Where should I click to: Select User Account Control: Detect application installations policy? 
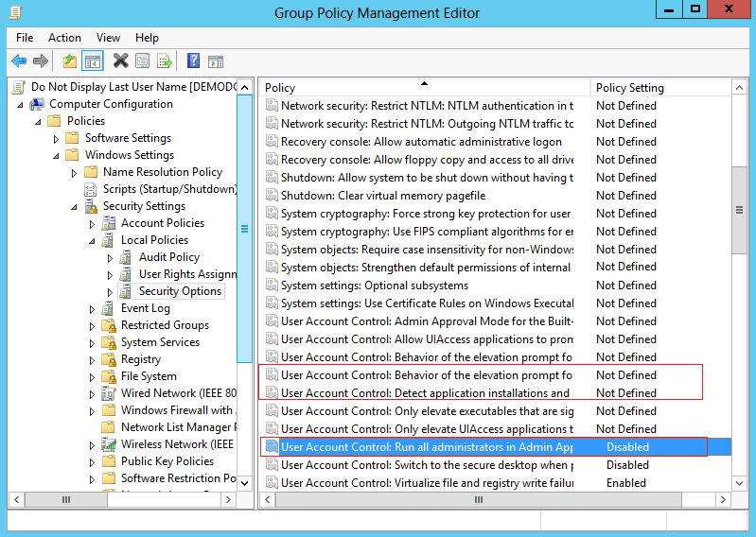click(x=496, y=393)
